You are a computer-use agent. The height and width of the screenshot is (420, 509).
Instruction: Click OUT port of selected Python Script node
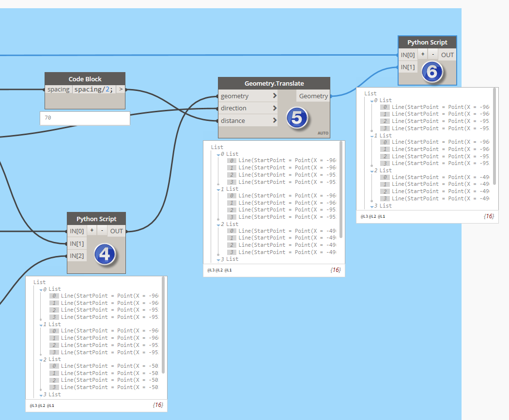click(447, 55)
